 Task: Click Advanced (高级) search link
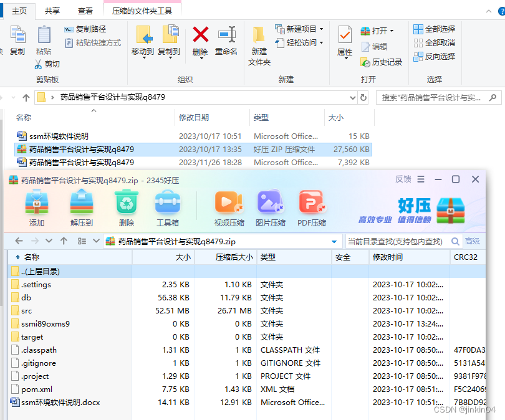(473, 241)
